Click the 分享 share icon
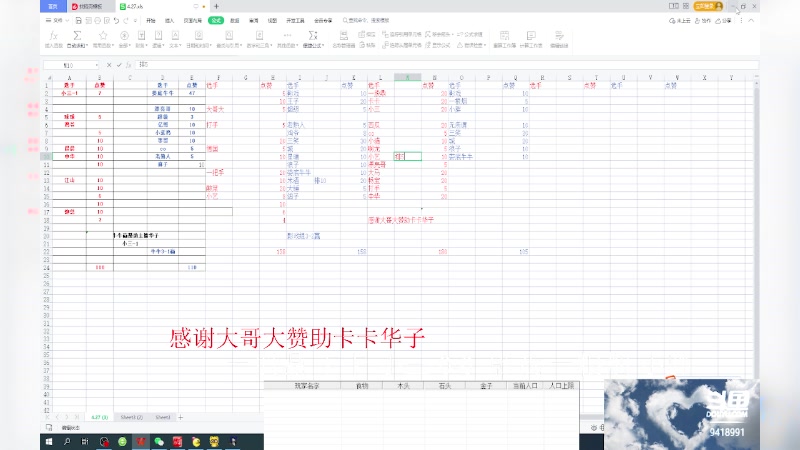 [x=722, y=20]
